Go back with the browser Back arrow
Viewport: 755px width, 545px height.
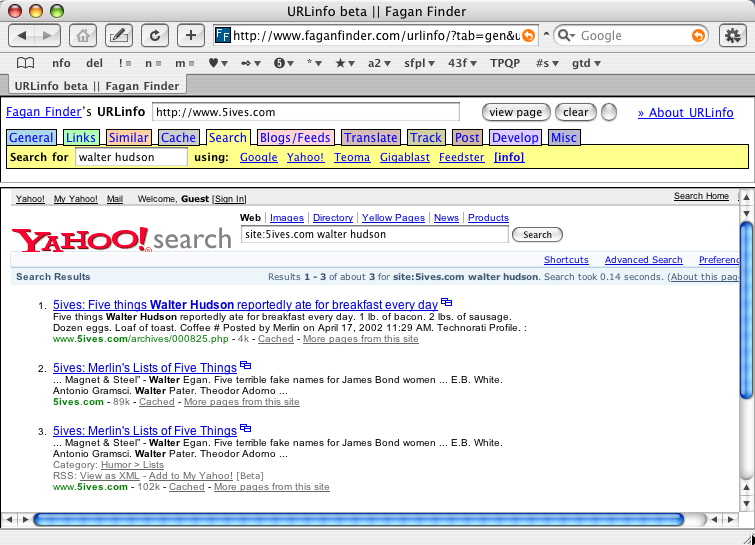click(22, 36)
